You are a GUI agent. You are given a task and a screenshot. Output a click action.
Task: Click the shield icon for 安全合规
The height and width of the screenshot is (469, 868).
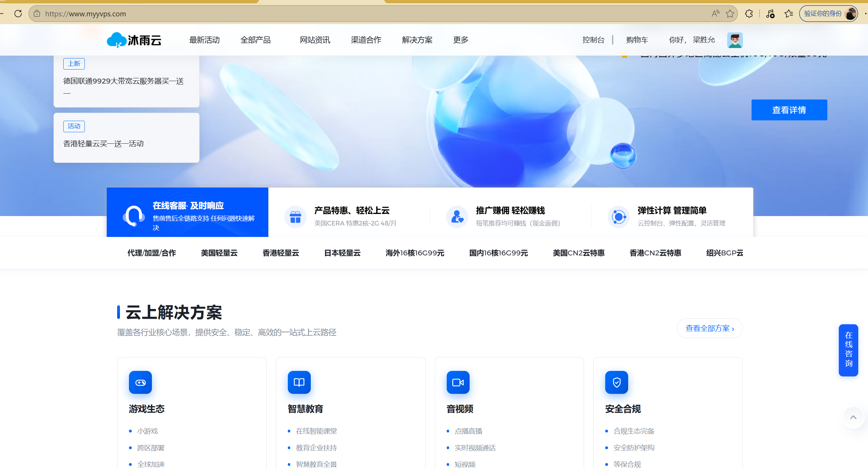[x=617, y=382]
